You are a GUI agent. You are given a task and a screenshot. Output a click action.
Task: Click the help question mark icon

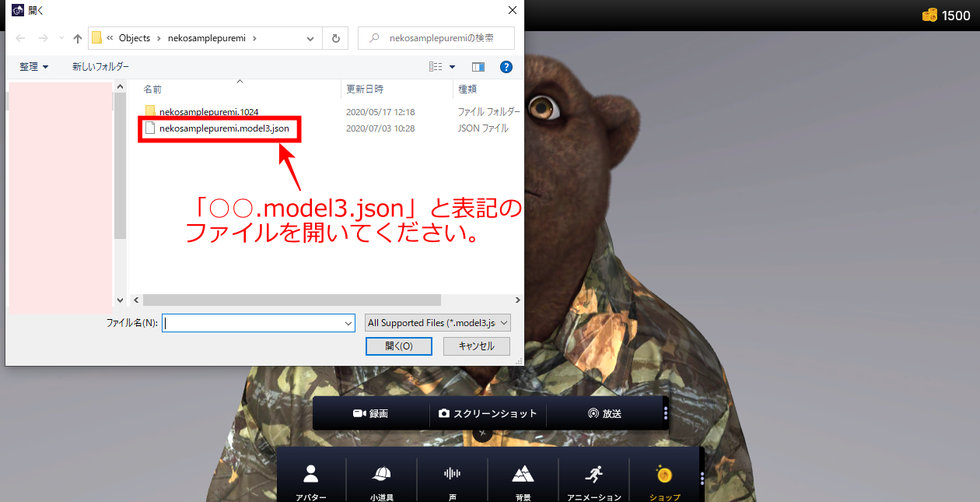tap(506, 67)
